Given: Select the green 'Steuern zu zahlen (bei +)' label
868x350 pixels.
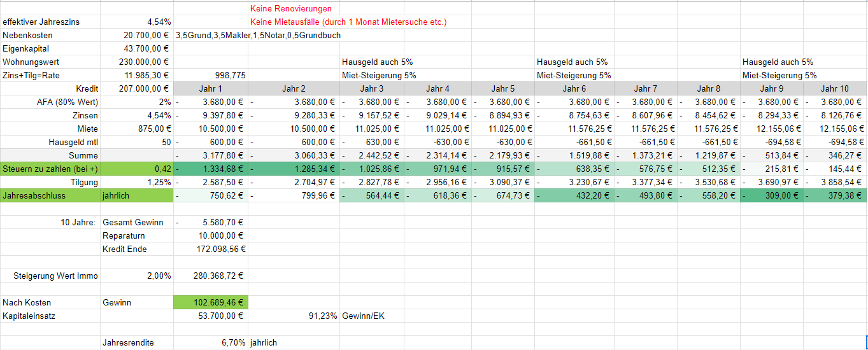Looking at the screenshot, I should (x=50, y=169).
